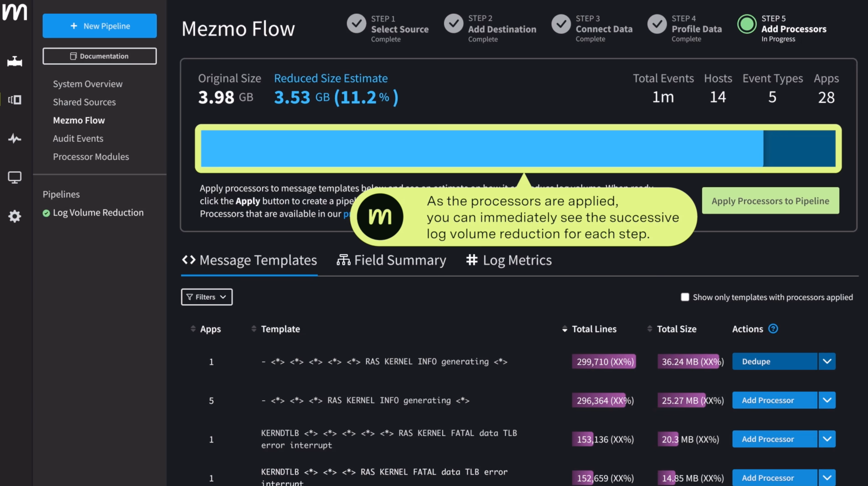Sort the table by Apps column

coord(193,329)
